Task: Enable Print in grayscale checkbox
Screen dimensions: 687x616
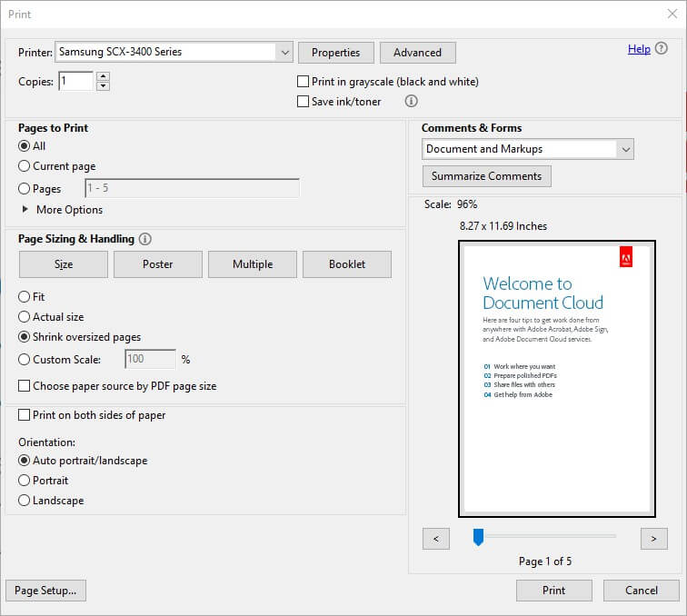Action: click(x=303, y=82)
